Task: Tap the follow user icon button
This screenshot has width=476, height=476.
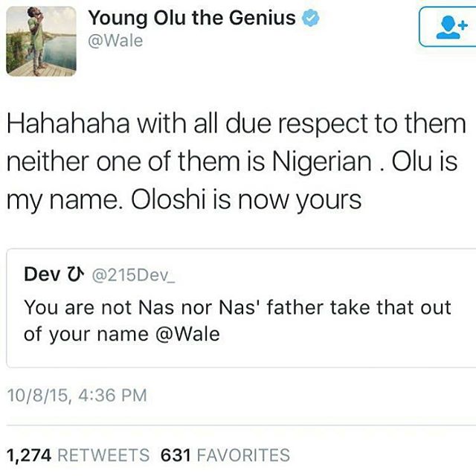Action: 448,27
